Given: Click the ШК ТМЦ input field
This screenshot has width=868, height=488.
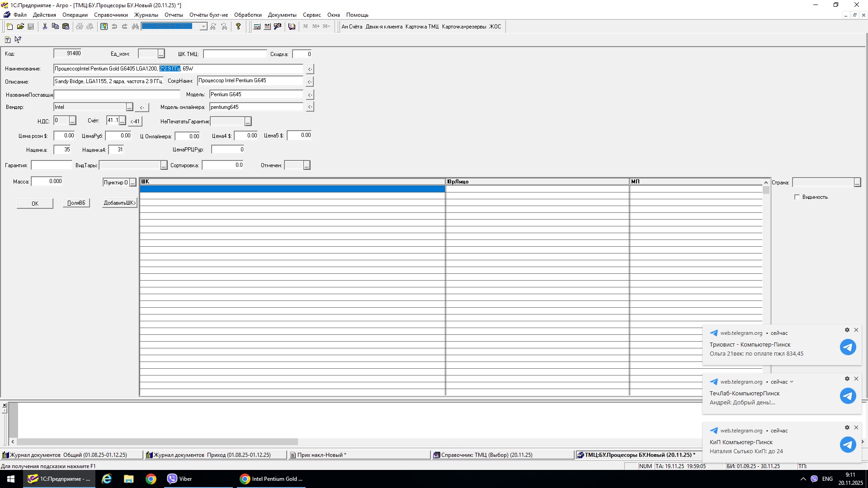Looking at the screenshot, I should [x=235, y=54].
